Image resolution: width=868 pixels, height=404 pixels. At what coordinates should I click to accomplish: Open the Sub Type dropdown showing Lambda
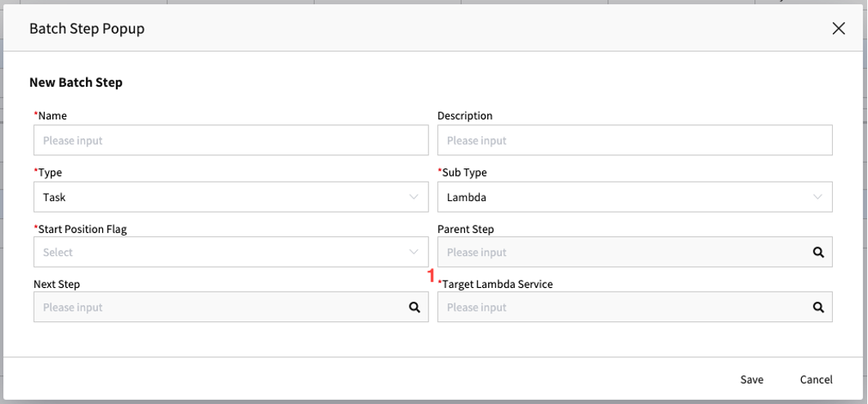635,197
